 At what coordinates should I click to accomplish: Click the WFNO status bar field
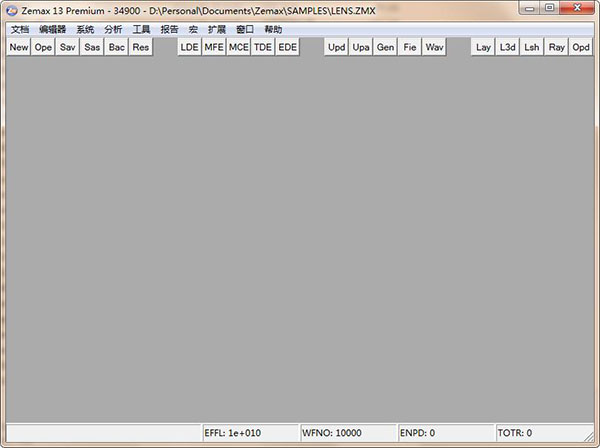[x=347, y=433]
